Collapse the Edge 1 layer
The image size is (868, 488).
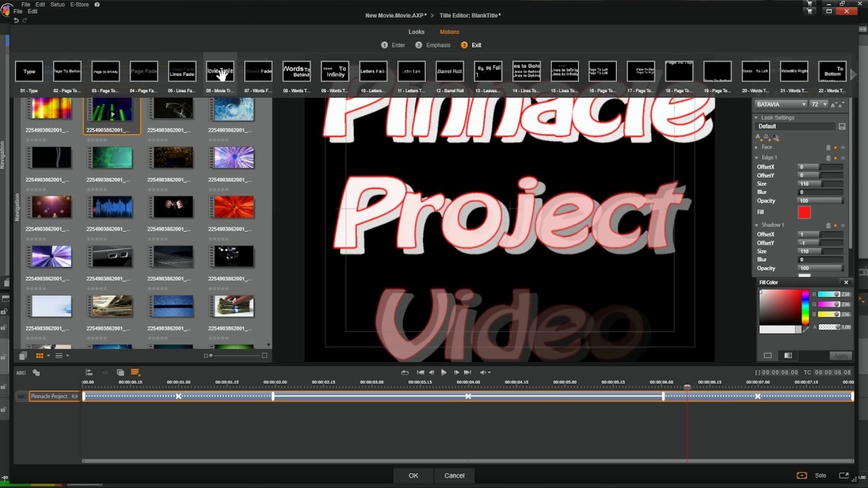(x=757, y=157)
